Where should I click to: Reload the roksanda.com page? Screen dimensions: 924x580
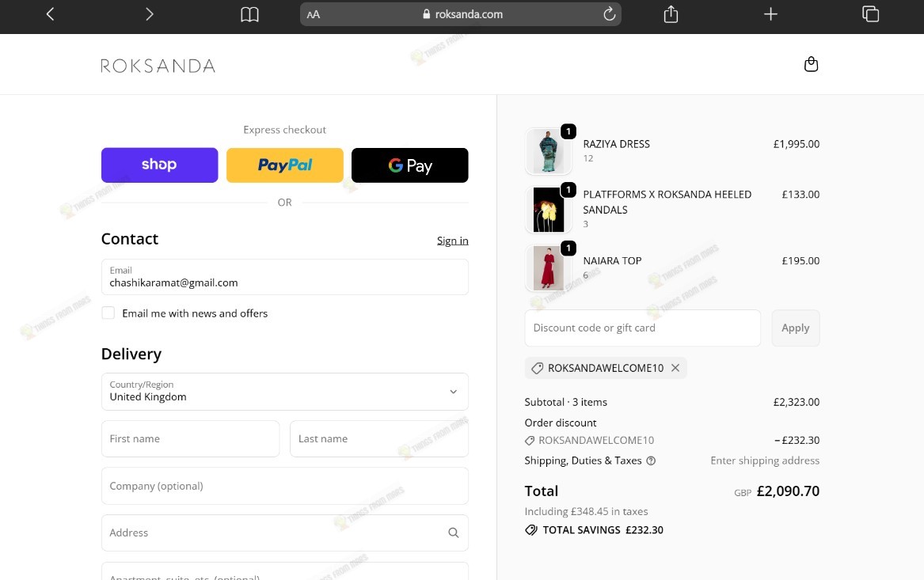[x=610, y=14]
